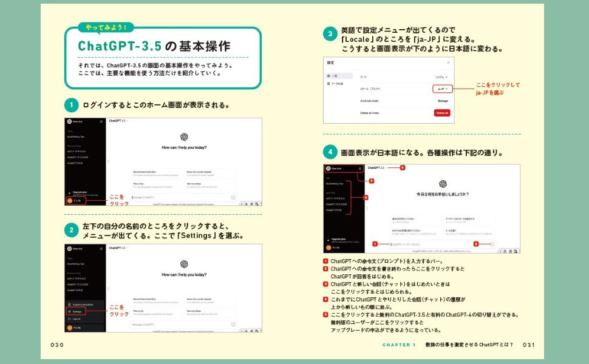
Task: Click the ChatGPT logo beside New chat in step 2 screenshot
Action: (69, 249)
